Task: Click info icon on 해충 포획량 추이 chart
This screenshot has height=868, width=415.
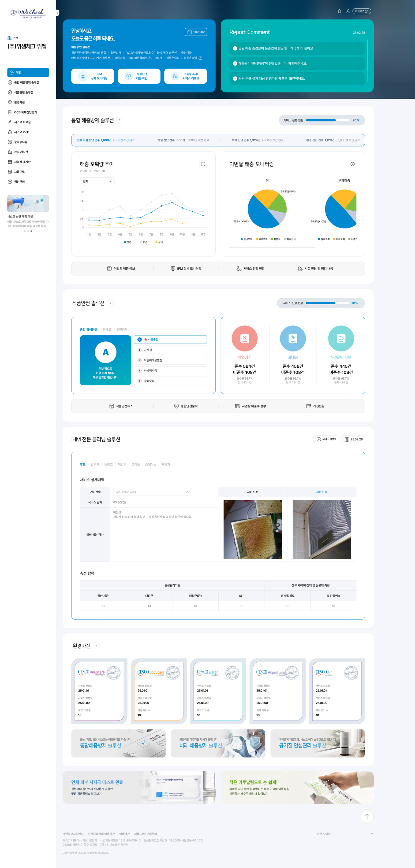Action: (203, 164)
